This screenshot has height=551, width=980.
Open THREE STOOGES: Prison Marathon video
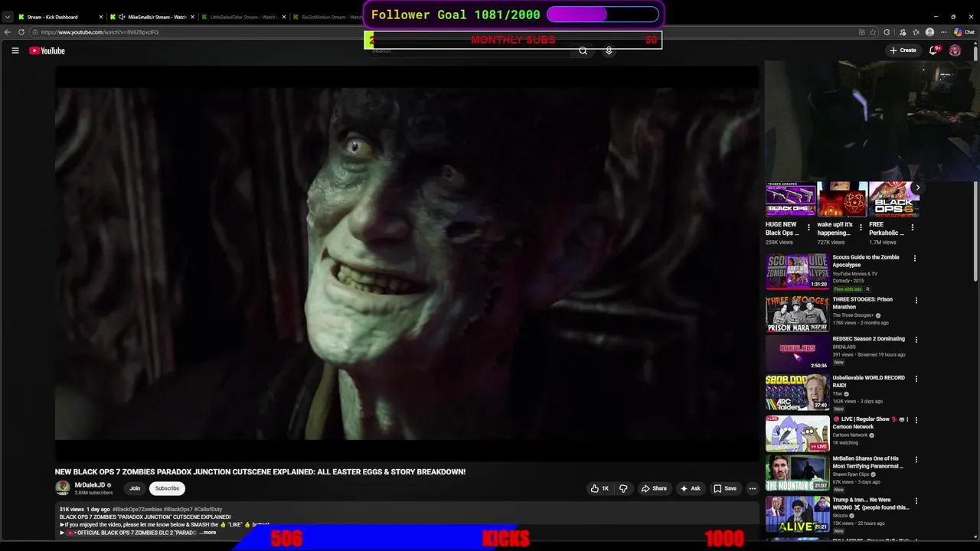pyautogui.click(x=797, y=314)
